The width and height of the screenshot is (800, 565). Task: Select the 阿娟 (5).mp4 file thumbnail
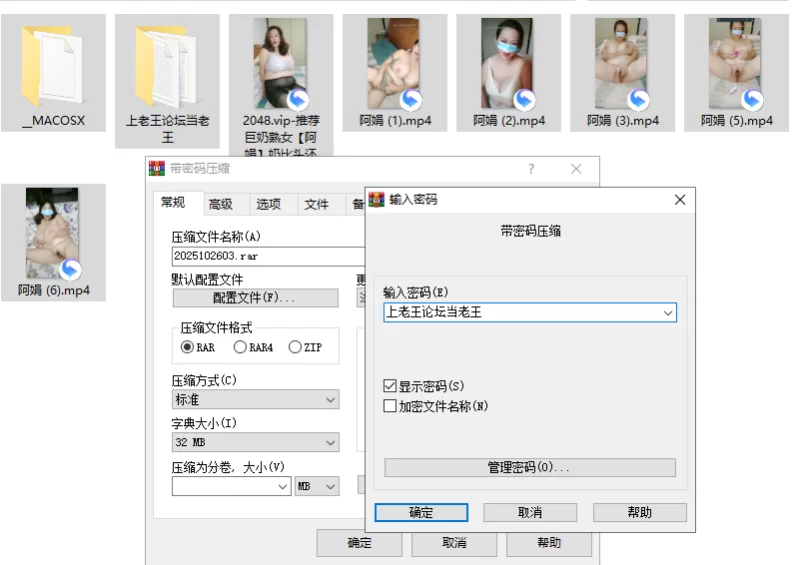point(735,63)
